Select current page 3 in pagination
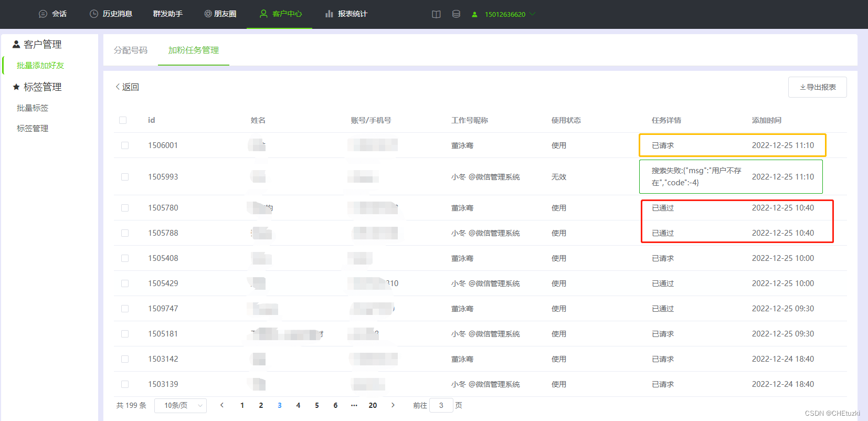This screenshot has height=421, width=868. point(280,405)
